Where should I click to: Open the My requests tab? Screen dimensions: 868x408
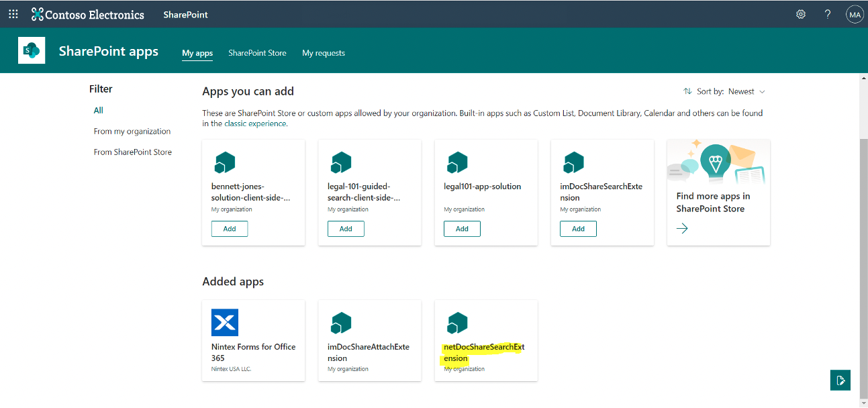pos(324,53)
